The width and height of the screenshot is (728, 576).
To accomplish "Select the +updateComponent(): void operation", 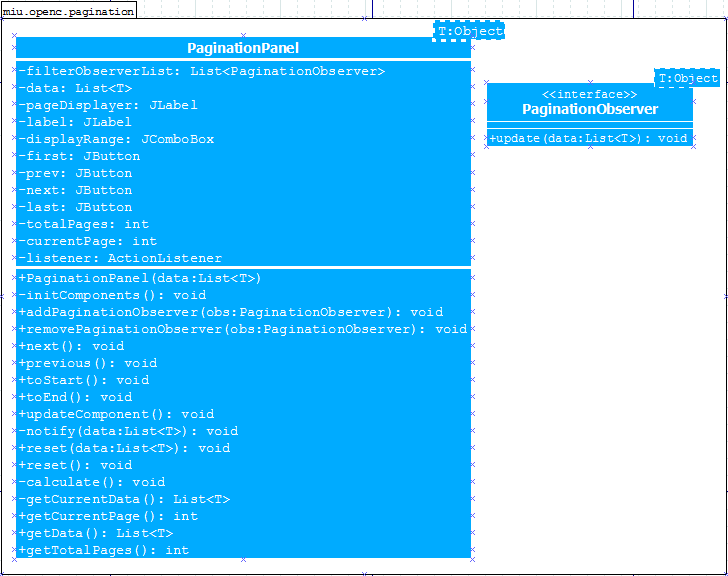I will pos(116,414).
